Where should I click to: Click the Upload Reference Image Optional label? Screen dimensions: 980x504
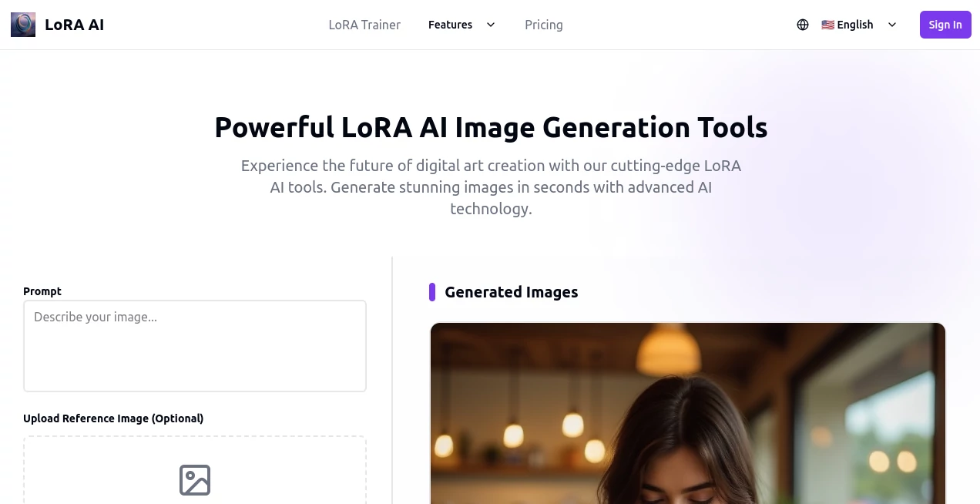click(113, 418)
